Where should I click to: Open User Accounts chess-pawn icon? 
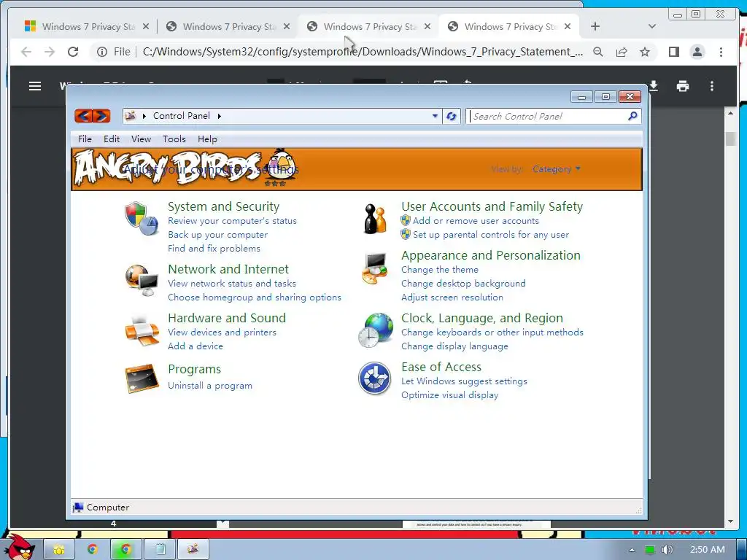tap(375, 218)
